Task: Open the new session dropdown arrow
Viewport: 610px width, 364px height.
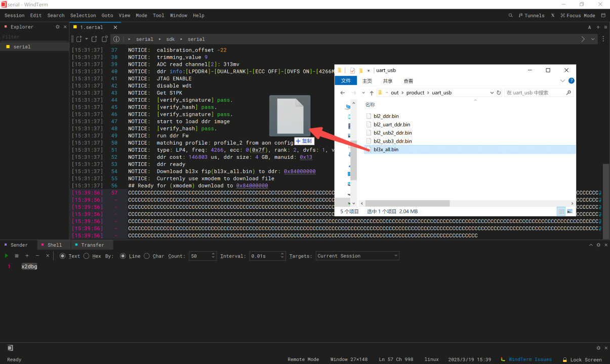Action: click(x=87, y=39)
